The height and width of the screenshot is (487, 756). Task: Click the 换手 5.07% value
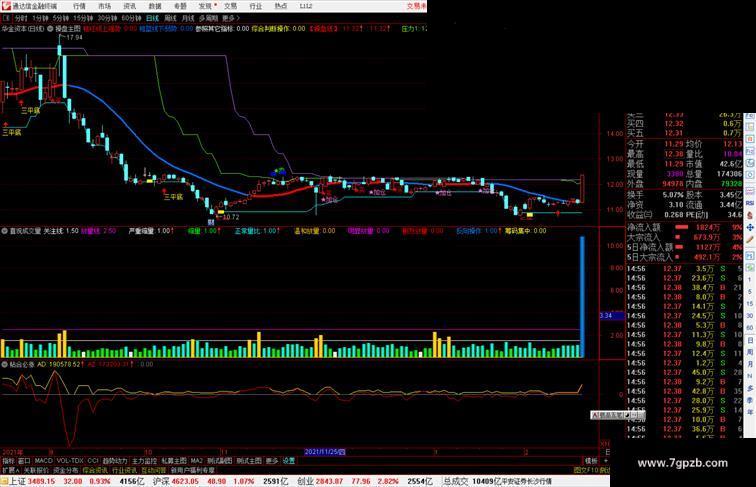click(x=672, y=195)
